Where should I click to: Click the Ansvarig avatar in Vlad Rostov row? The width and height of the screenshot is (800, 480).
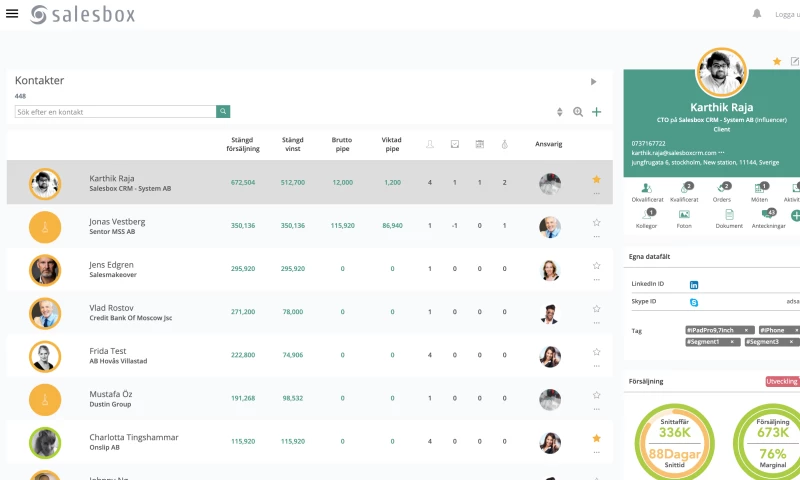[550, 313]
